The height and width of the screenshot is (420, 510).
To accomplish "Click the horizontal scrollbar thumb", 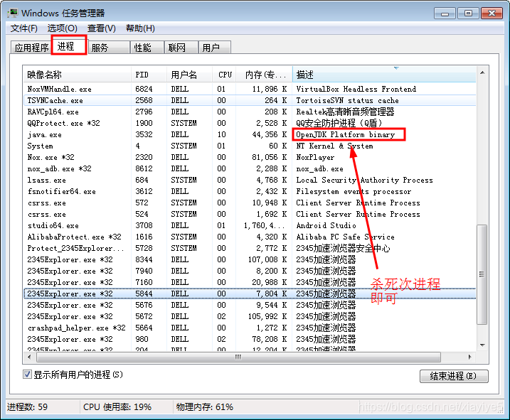I will click(238, 357).
